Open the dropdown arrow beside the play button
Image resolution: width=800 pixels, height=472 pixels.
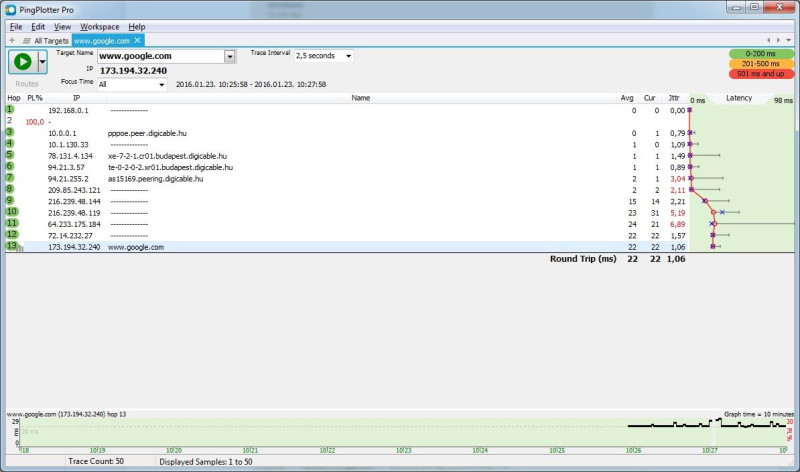point(42,62)
